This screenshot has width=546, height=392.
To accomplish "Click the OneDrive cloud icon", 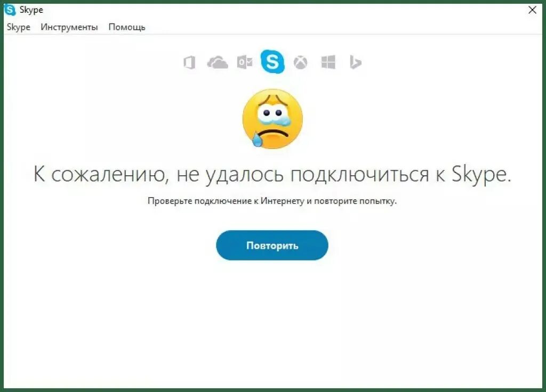I will [218, 63].
